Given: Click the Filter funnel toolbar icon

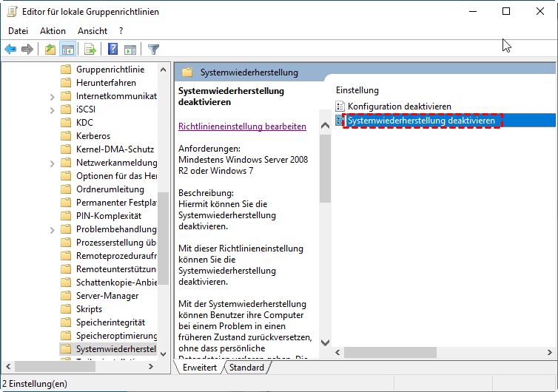Looking at the screenshot, I should [x=153, y=49].
